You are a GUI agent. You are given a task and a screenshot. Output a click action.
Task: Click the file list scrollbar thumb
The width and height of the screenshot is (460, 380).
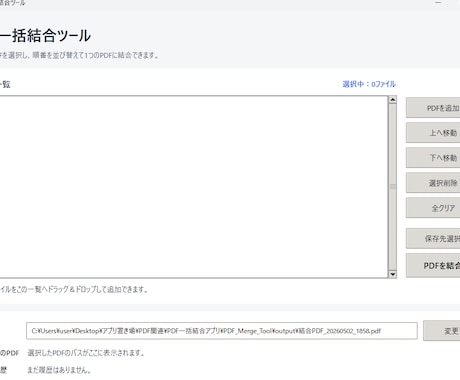(x=393, y=187)
